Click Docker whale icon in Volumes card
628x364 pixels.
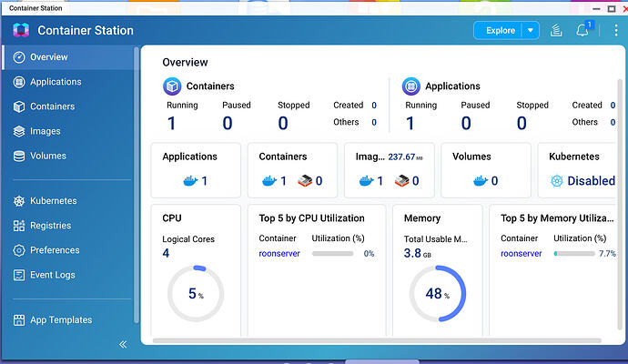tap(481, 181)
